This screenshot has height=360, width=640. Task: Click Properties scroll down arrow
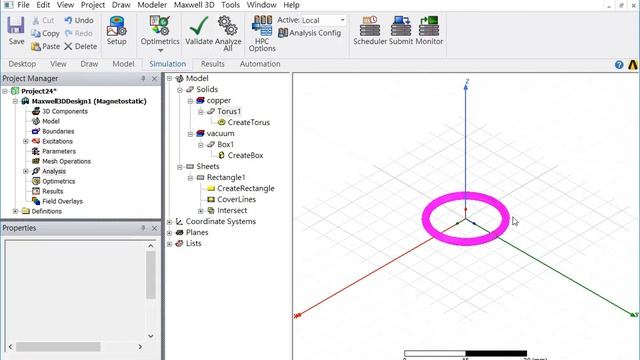151,336
